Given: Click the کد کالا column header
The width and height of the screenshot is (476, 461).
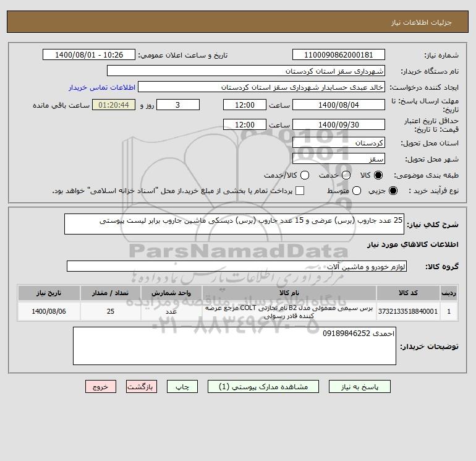Looking at the screenshot, I should tap(408, 293).
